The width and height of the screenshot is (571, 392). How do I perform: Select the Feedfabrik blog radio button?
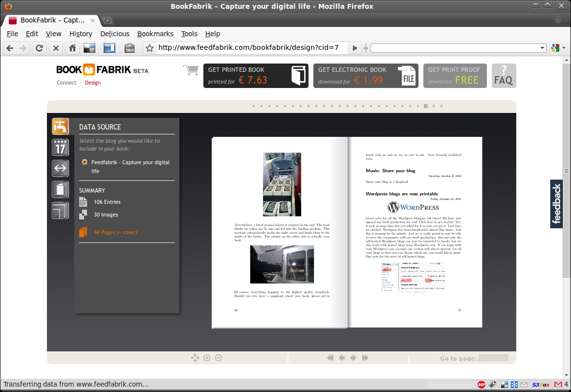(85, 162)
